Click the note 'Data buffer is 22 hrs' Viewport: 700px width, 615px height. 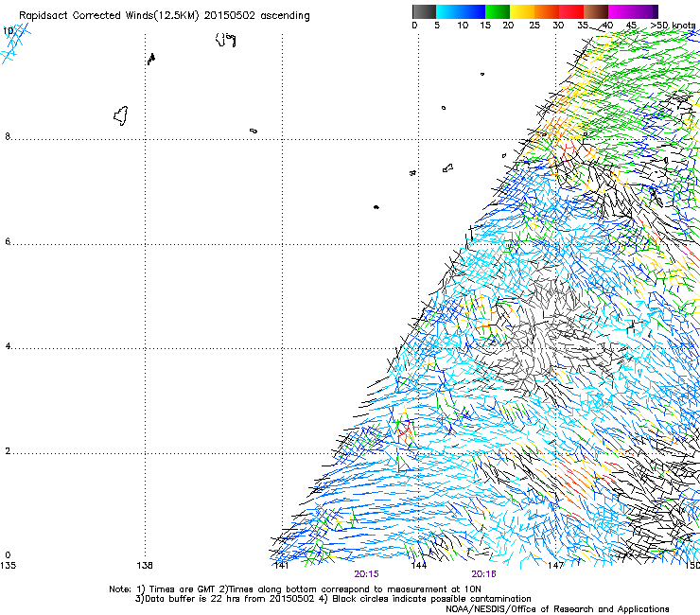point(193,599)
